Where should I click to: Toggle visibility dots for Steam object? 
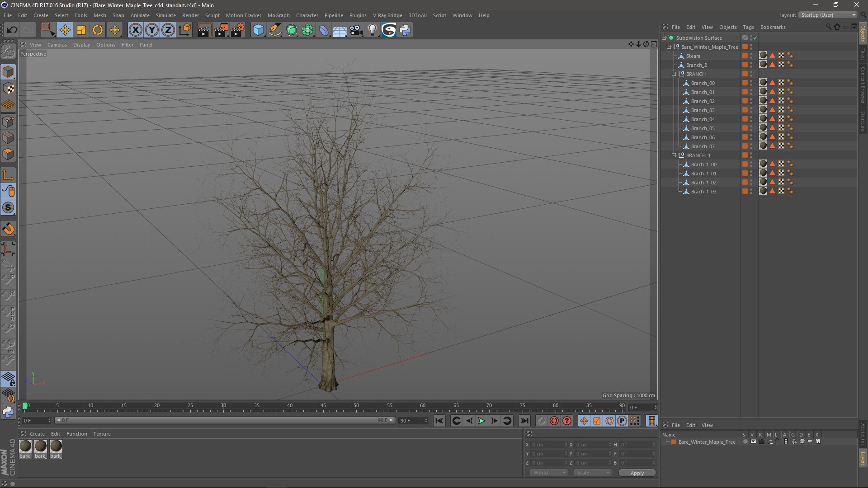751,56
